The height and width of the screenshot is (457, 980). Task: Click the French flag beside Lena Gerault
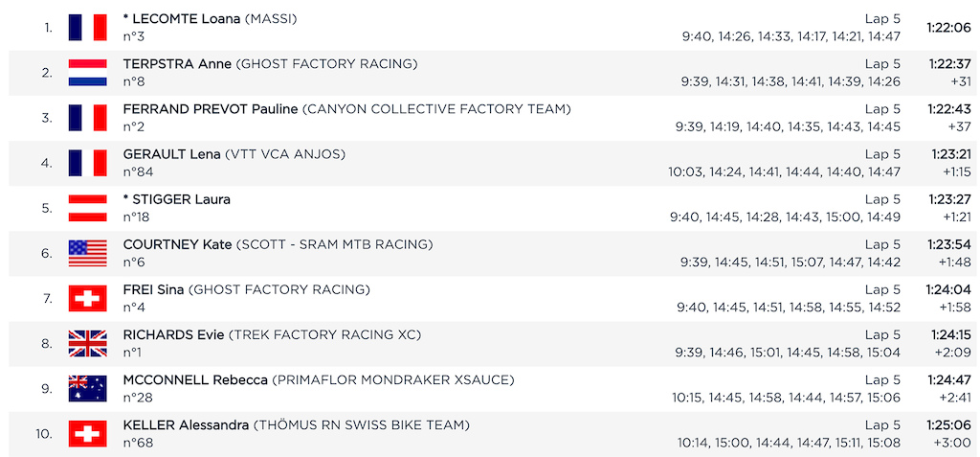(x=87, y=163)
